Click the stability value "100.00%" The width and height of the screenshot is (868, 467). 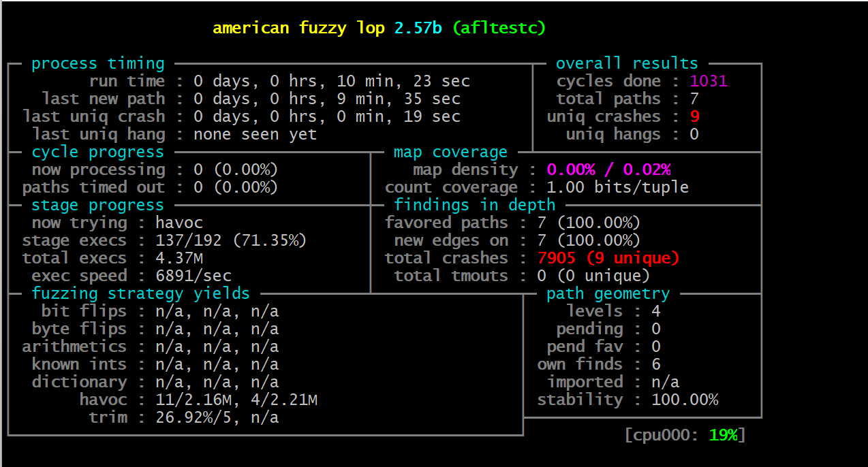685,400
